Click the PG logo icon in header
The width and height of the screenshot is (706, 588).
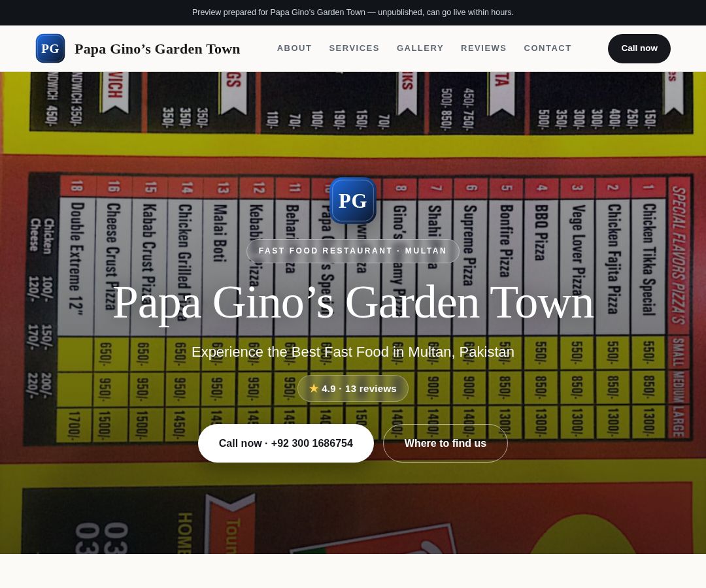click(x=50, y=48)
